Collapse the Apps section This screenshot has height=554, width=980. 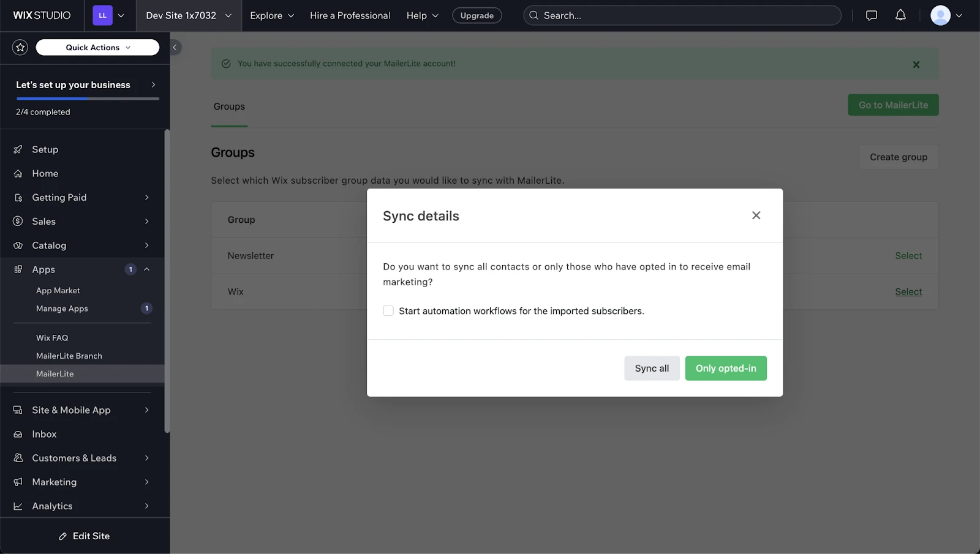click(x=147, y=269)
